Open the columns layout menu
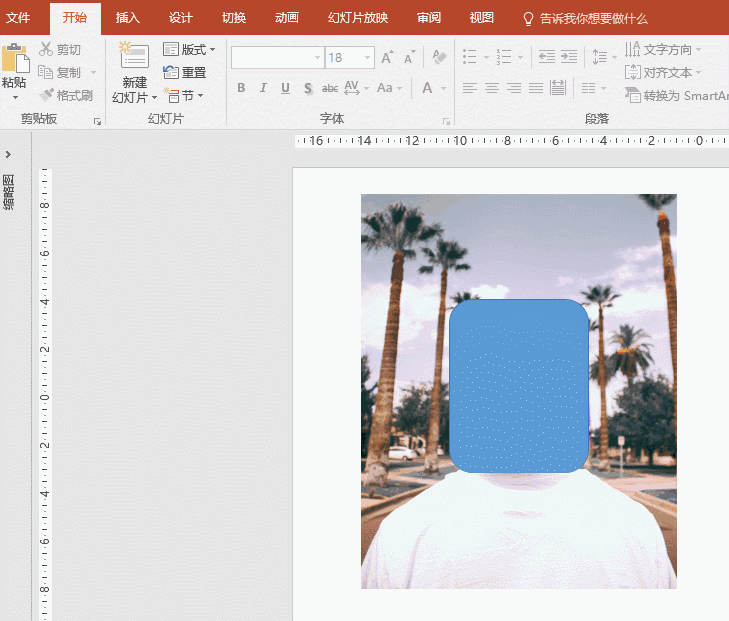This screenshot has height=621, width=729. [594, 88]
